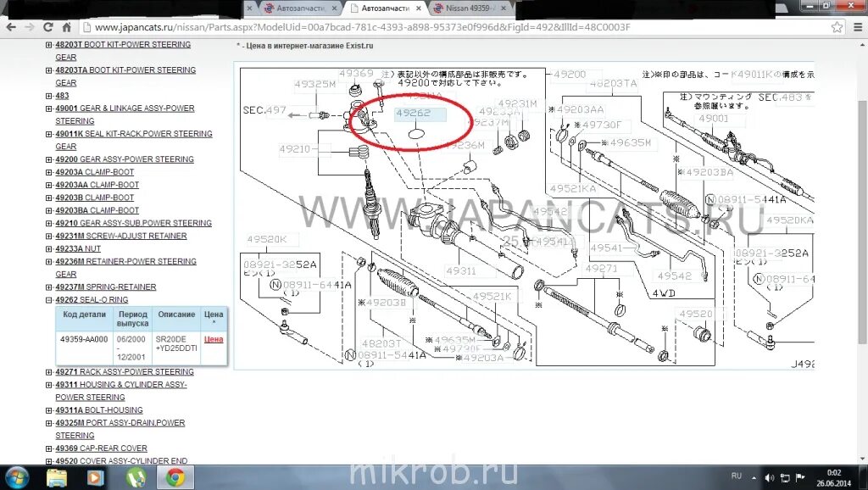Click 49520K label in diagram

pyautogui.click(x=267, y=239)
